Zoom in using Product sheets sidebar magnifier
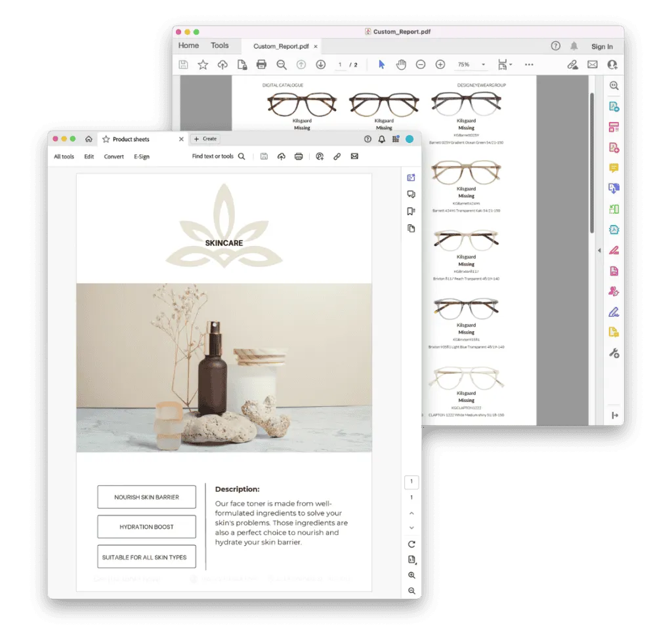672x631 pixels. [411, 575]
